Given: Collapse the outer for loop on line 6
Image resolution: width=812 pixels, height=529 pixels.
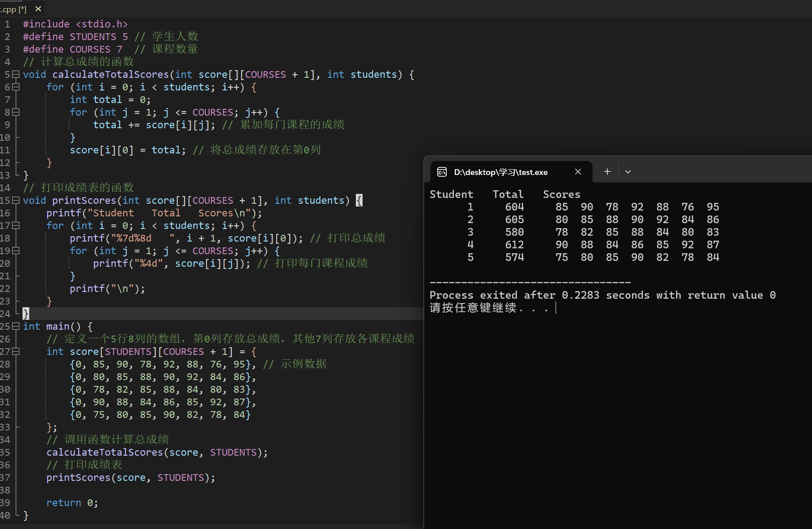Looking at the screenshot, I should [x=16, y=87].
